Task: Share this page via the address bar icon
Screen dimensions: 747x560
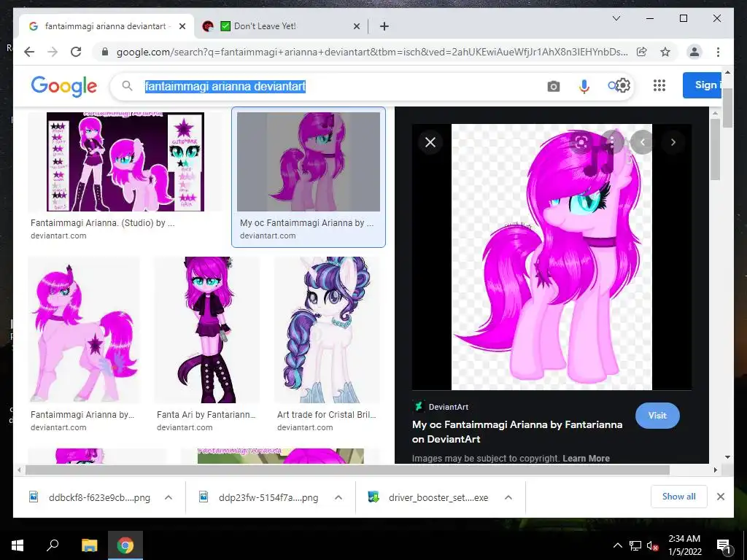Action: (x=642, y=52)
